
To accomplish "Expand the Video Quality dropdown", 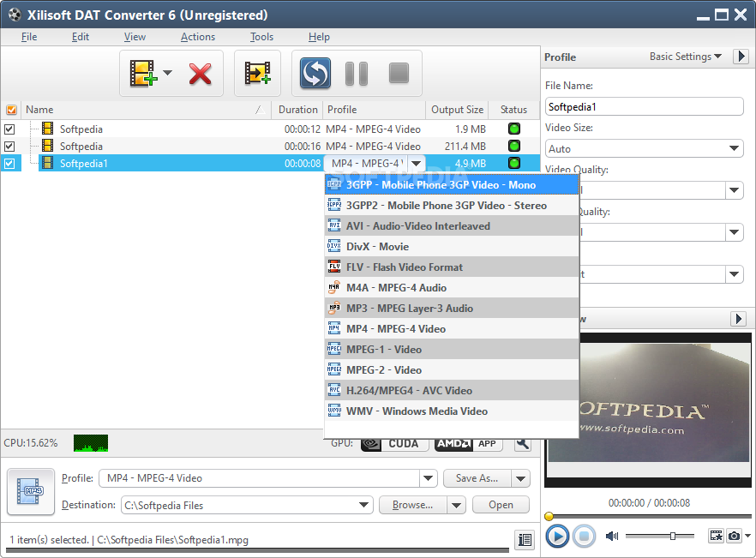I will (x=734, y=190).
